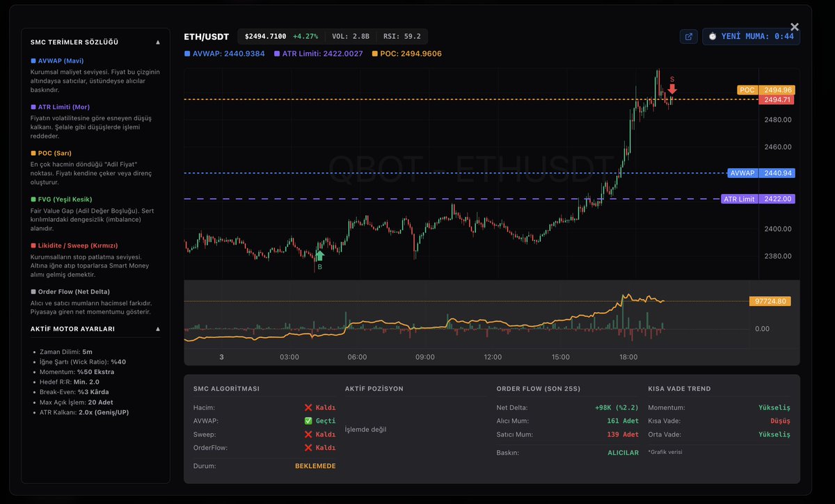Click the FVG (Yeşil Kesik) glossary heading
835x504 pixels.
point(65,200)
